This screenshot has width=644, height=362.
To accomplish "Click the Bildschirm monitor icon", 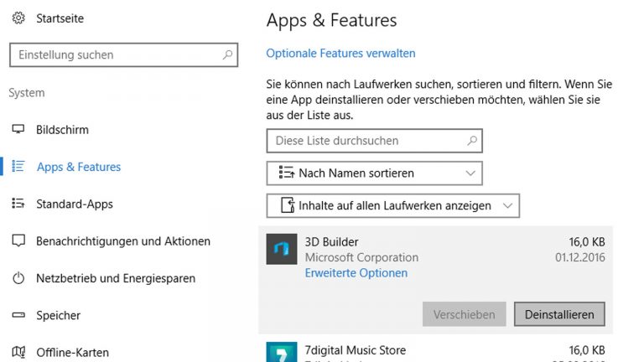I will point(18,129).
